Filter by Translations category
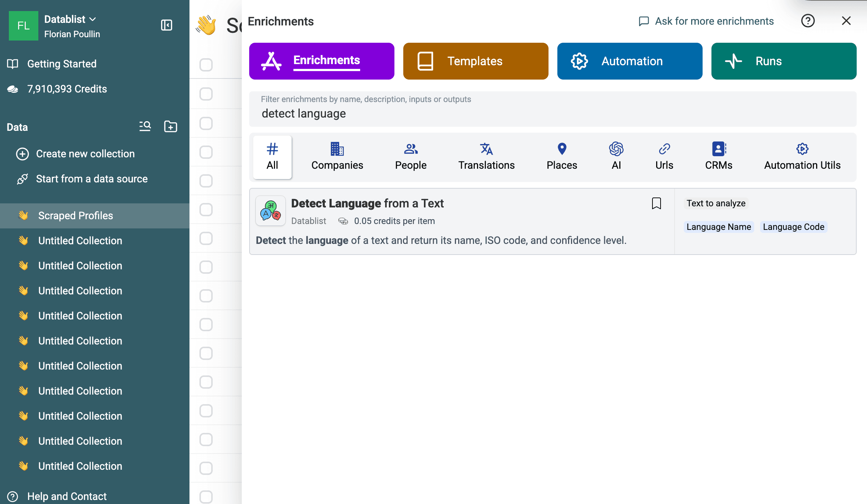This screenshot has height=504, width=867. click(487, 157)
